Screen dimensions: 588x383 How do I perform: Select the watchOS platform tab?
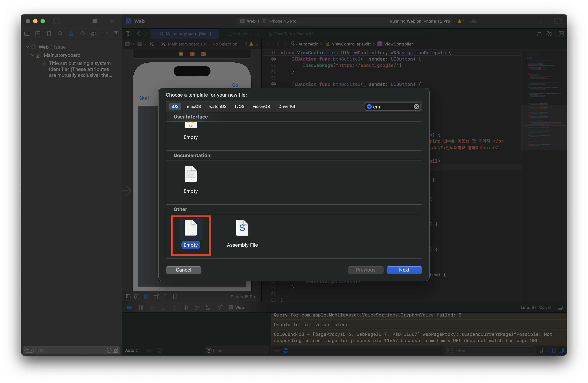(x=218, y=106)
